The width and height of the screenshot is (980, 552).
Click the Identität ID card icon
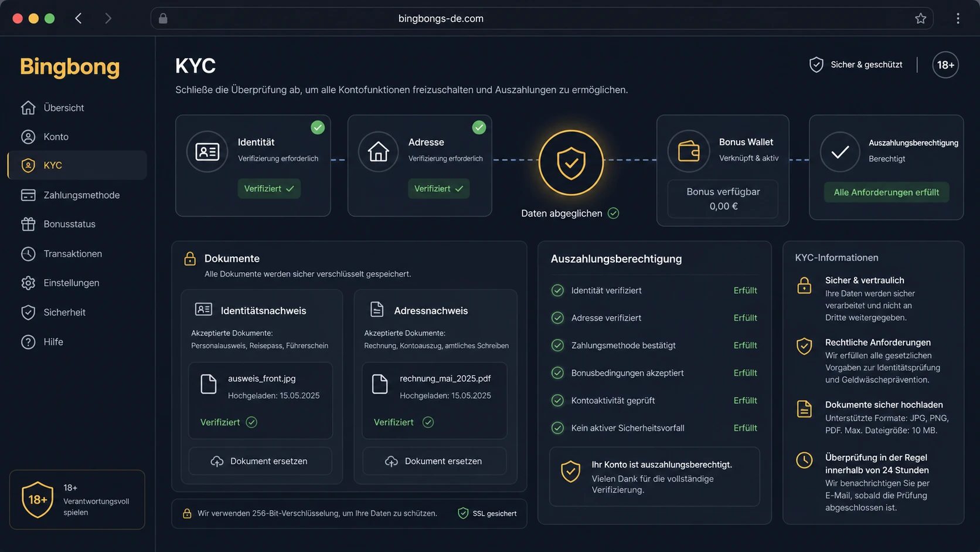207,152
